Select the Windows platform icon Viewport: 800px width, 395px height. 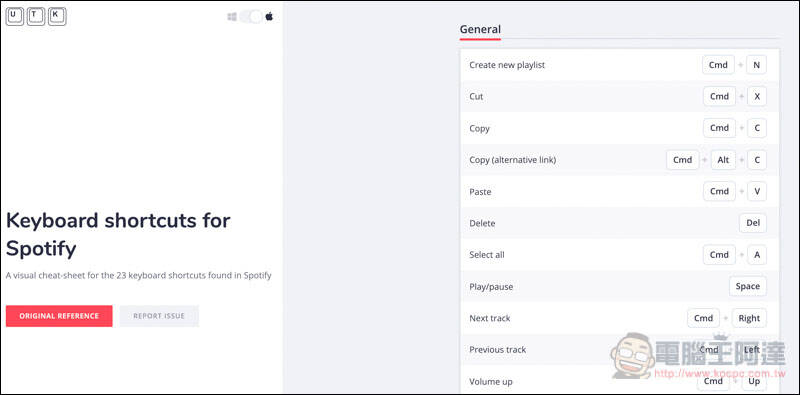tap(232, 17)
